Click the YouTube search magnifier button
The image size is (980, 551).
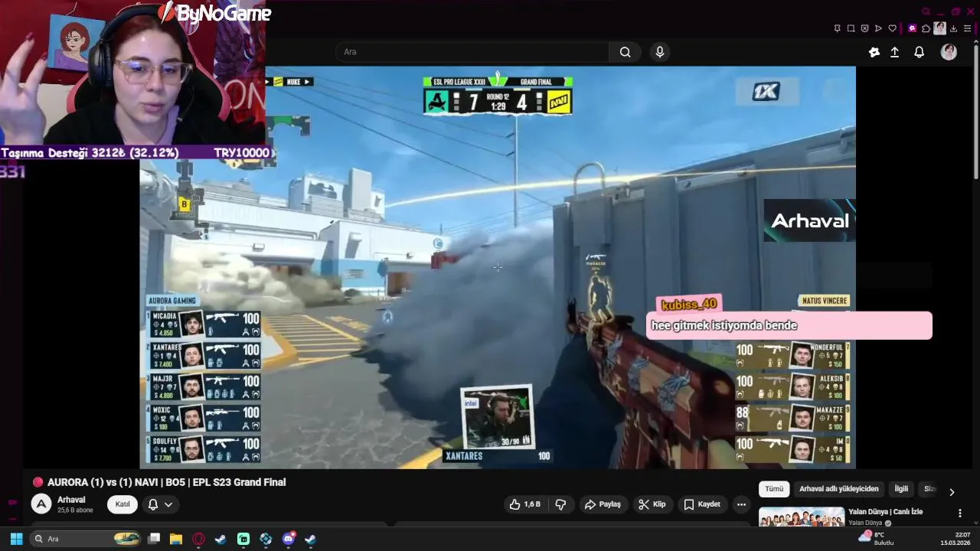pos(626,52)
